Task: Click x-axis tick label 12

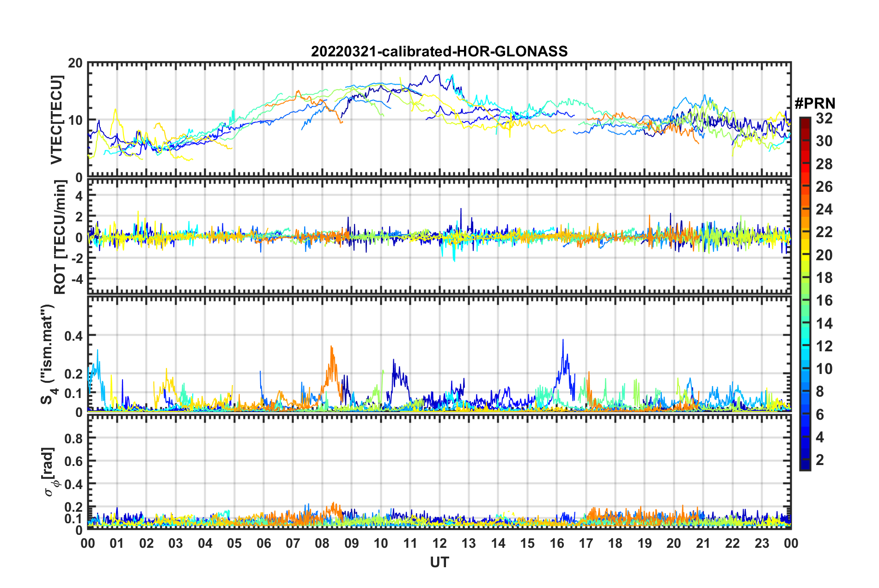Action: point(439,543)
